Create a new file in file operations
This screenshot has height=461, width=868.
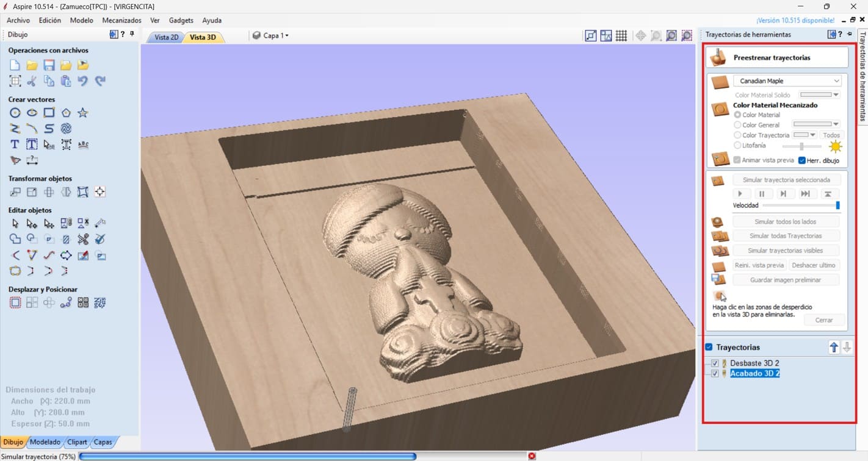pyautogui.click(x=15, y=65)
